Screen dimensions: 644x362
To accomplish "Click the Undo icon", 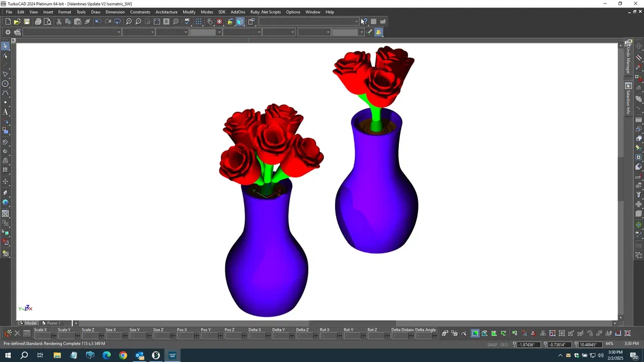I will pos(98,21).
